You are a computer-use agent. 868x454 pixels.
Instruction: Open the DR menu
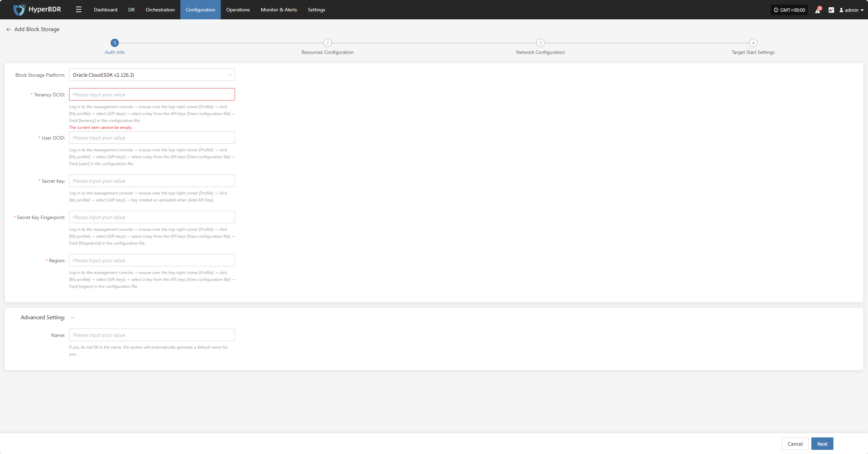coord(132,10)
